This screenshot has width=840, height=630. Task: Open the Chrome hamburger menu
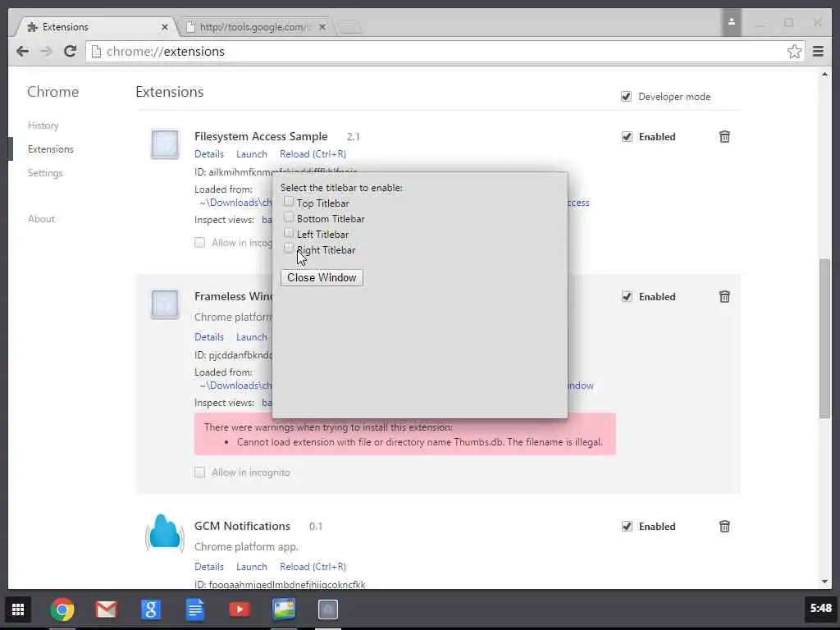click(818, 52)
